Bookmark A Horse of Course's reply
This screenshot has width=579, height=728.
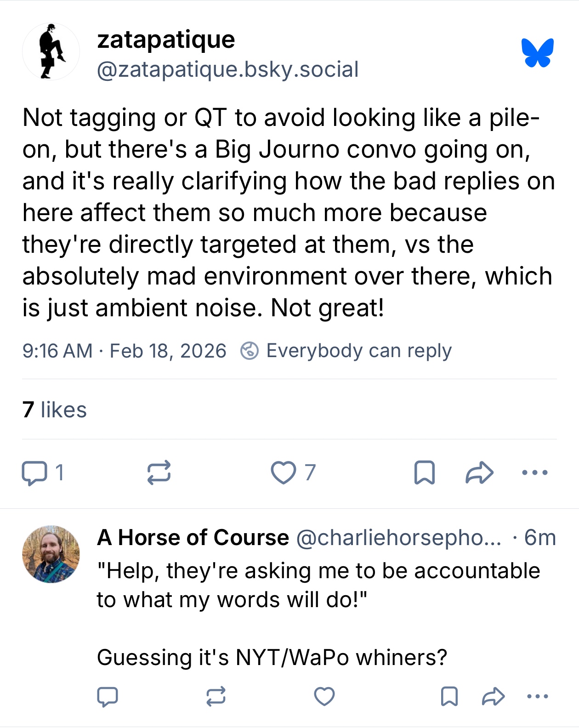tap(449, 697)
